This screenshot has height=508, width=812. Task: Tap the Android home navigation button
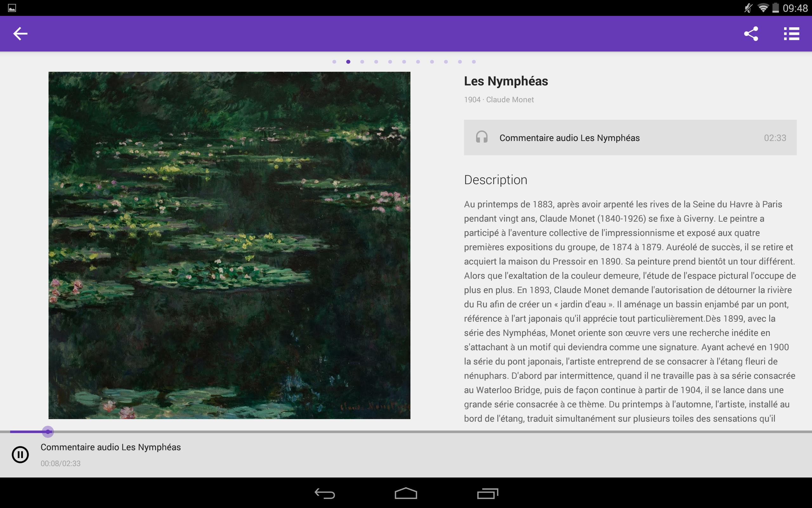406,493
